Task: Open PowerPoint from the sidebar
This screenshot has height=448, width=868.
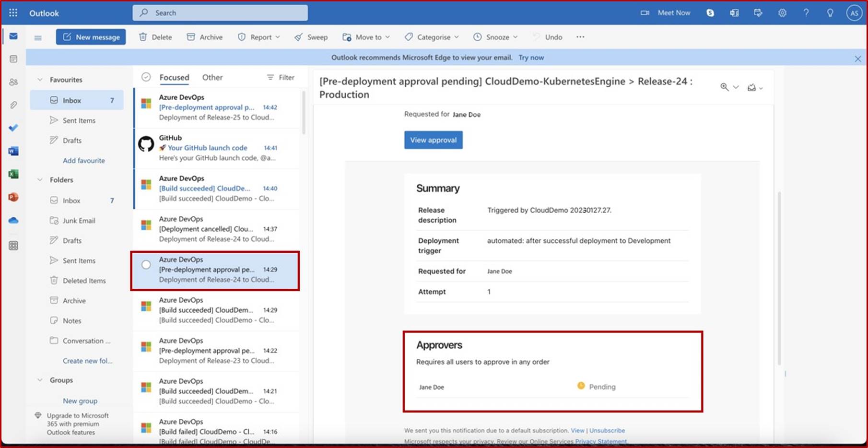Action: [13, 197]
